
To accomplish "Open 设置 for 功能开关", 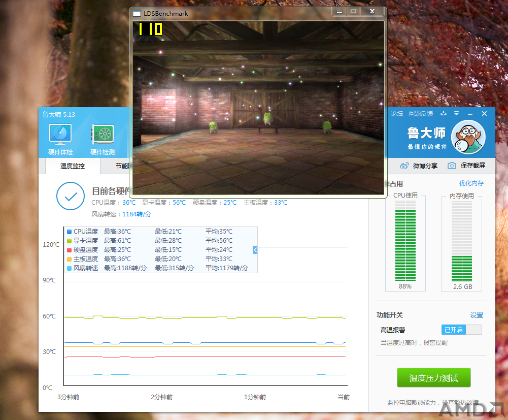I will coord(477,315).
